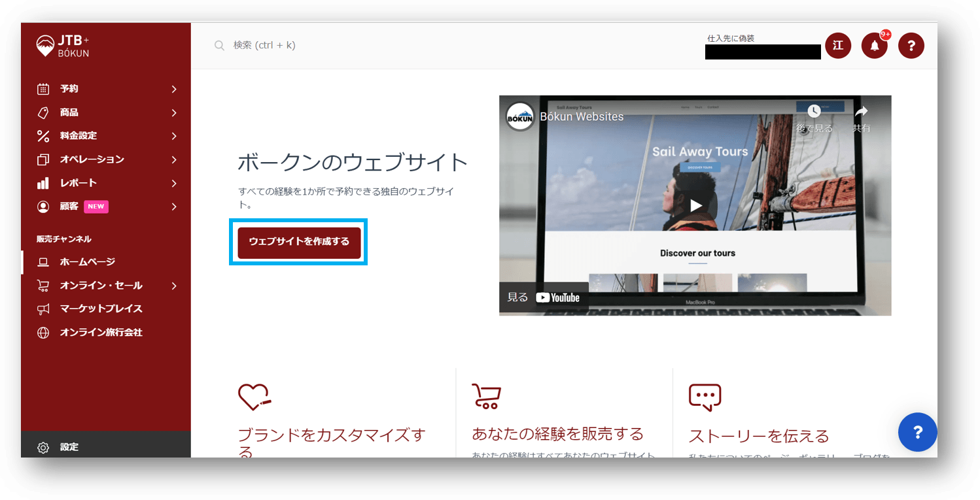The width and height of the screenshot is (980, 500).
Task: Play the Bókun Websites video
Action: tap(695, 205)
